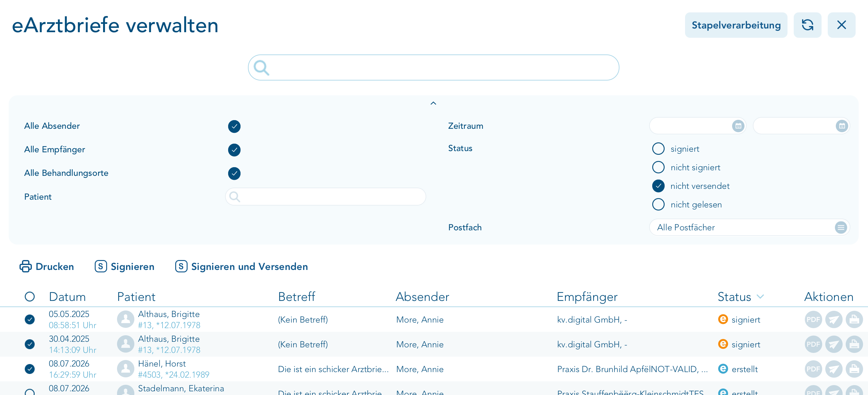The image size is (868, 395).
Task: Click the Patient filter search field
Action: (x=326, y=197)
